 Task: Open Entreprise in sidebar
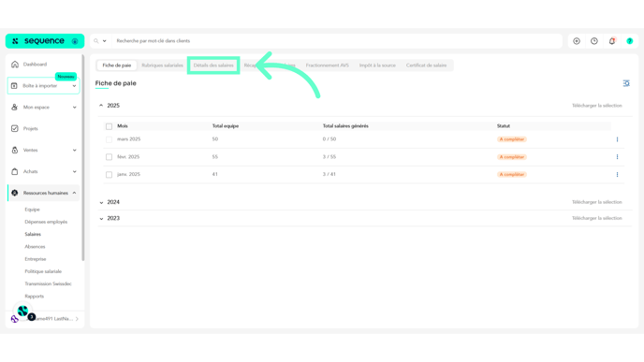(x=36, y=259)
